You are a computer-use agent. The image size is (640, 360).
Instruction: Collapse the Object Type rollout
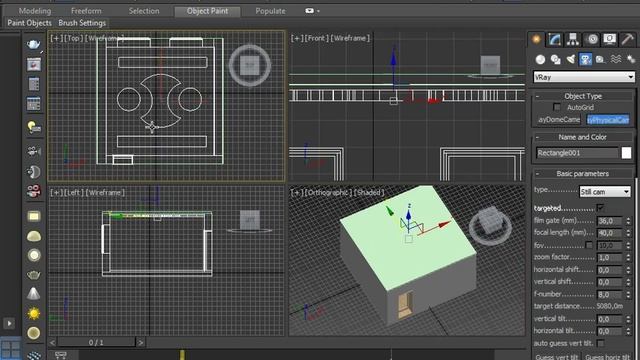[582, 96]
